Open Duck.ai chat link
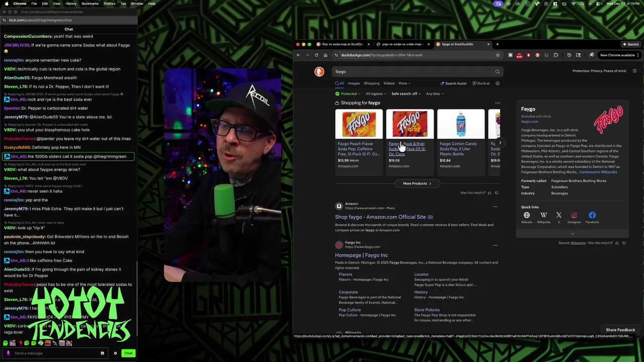Image resolution: width=644 pixels, height=362 pixels. (x=481, y=83)
